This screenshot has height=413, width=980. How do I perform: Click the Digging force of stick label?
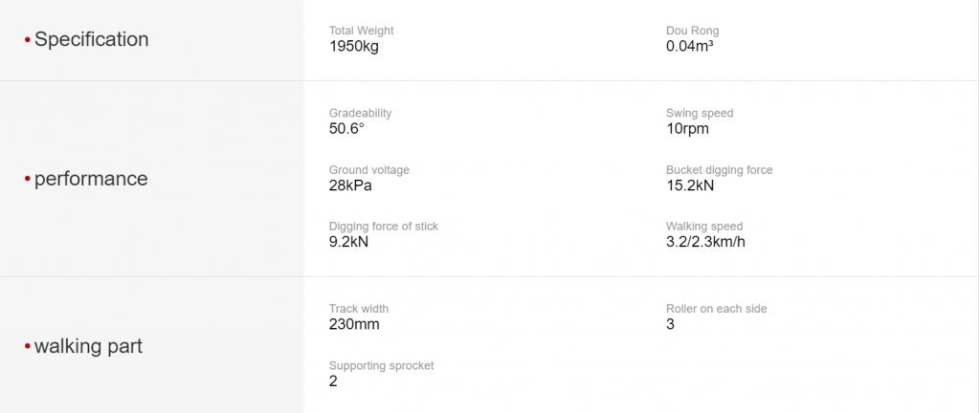pyautogui.click(x=384, y=227)
